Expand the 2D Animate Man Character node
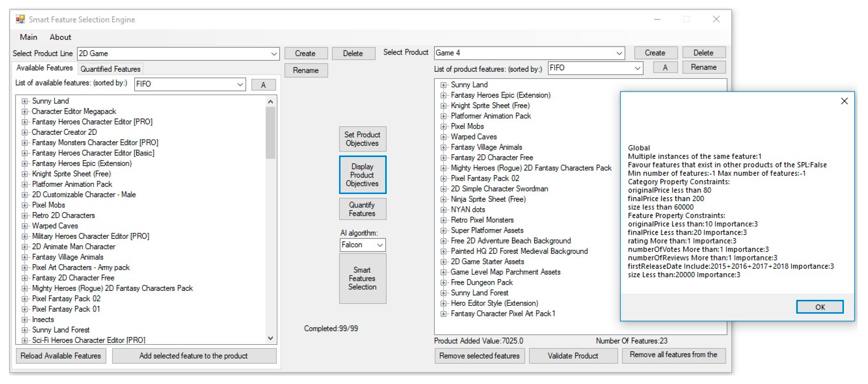This screenshot has height=384, width=868. click(25, 247)
